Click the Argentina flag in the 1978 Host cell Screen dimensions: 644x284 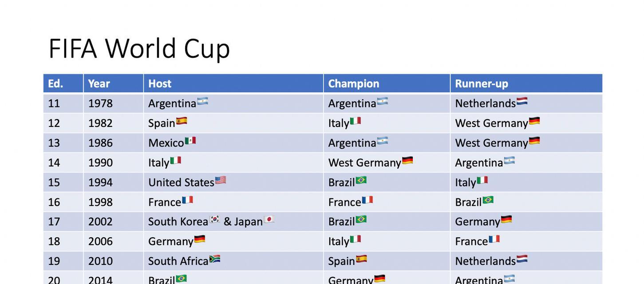point(202,101)
